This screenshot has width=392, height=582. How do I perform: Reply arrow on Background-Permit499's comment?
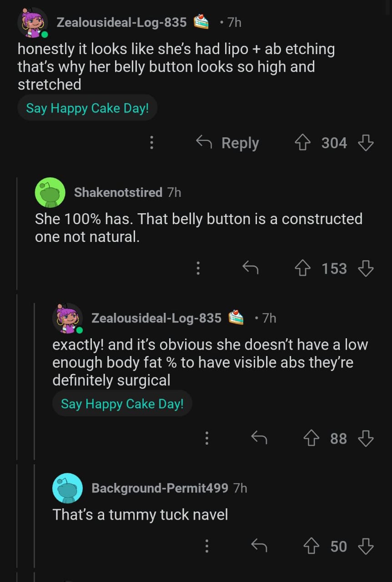pyautogui.click(x=259, y=546)
